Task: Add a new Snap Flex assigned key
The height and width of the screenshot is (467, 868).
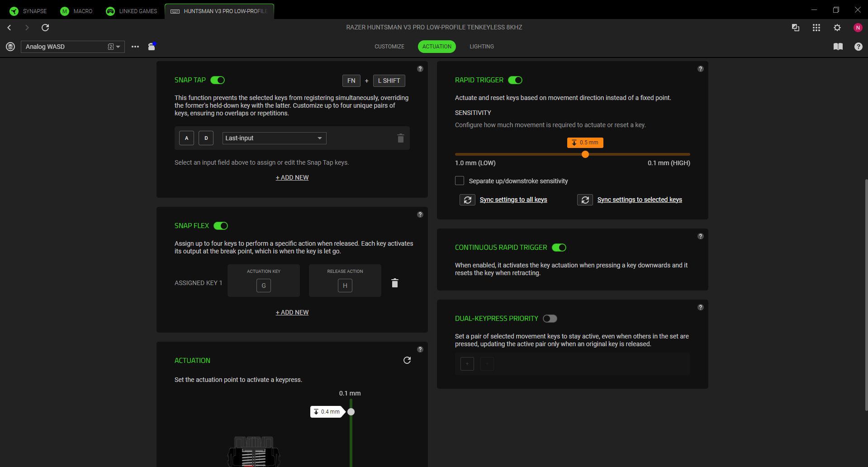Action: 292,312
